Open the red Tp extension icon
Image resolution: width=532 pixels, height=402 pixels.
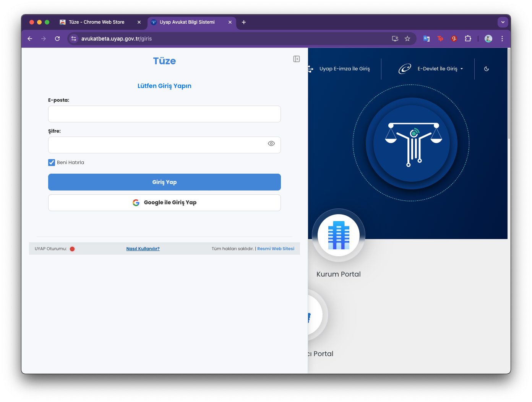[x=440, y=39]
